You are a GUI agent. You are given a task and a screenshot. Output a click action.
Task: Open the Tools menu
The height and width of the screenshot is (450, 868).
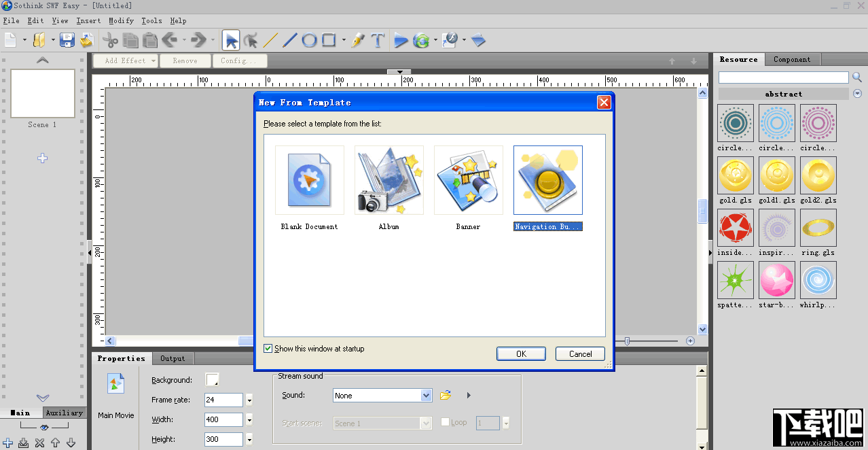(x=151, y=21)
